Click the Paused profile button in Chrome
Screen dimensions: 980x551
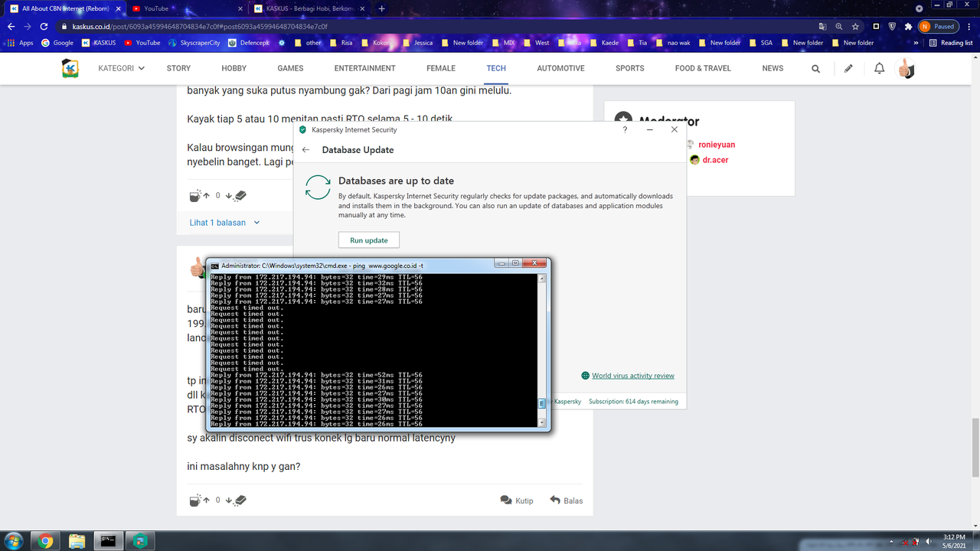939,26
